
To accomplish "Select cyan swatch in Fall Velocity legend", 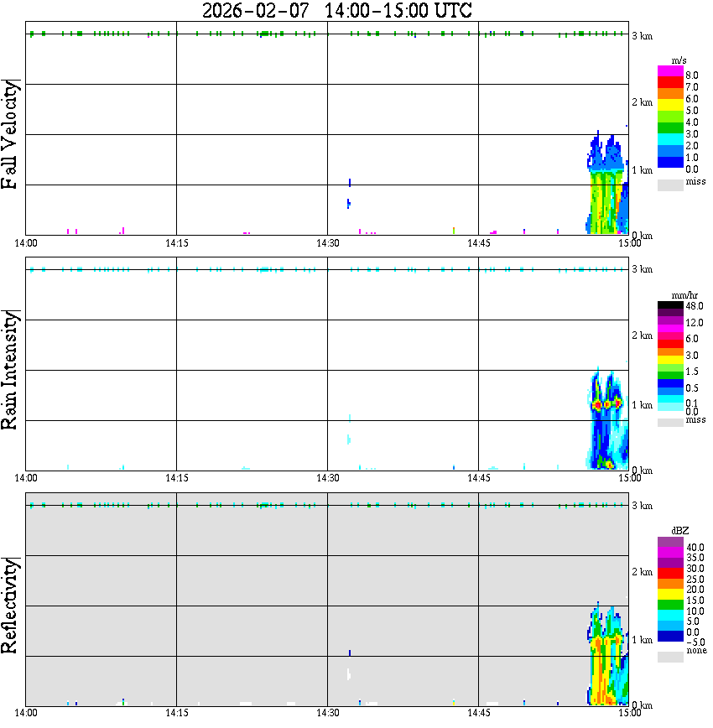I will tap(670, 140).
